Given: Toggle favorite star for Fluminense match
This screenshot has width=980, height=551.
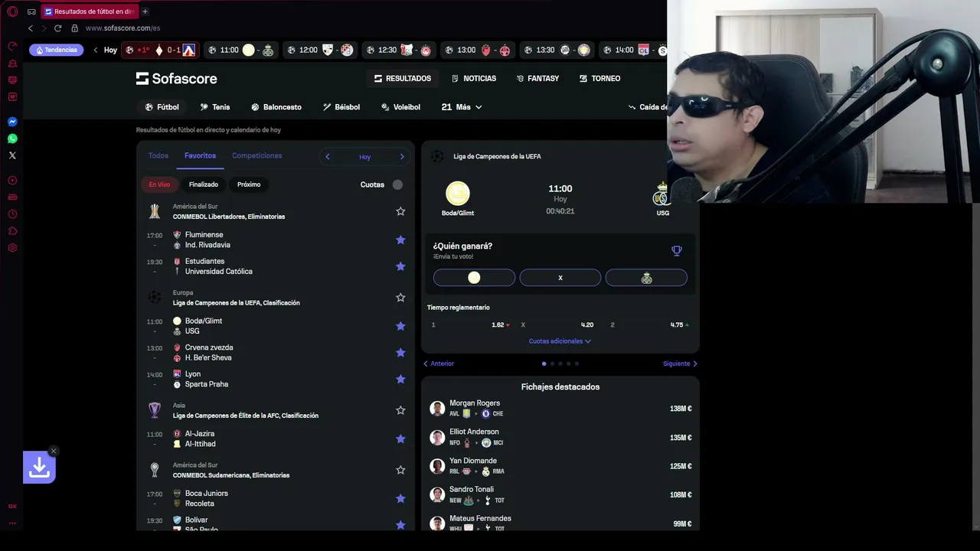Looking at the screenshot, I should [x=400, y=240].
